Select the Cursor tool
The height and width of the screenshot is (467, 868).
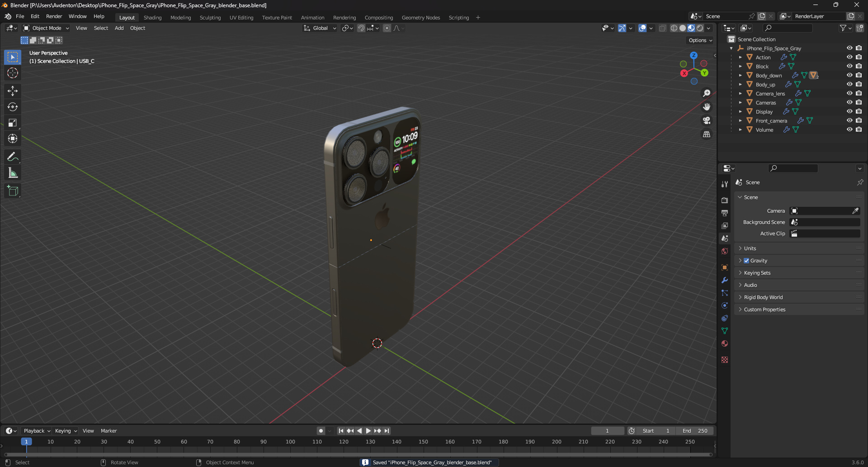[13, 73]
